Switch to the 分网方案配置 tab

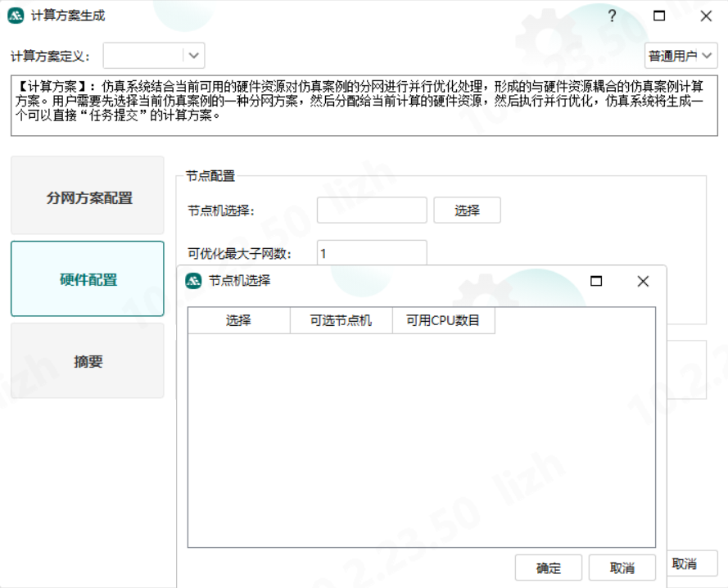[x=88, y=197]
